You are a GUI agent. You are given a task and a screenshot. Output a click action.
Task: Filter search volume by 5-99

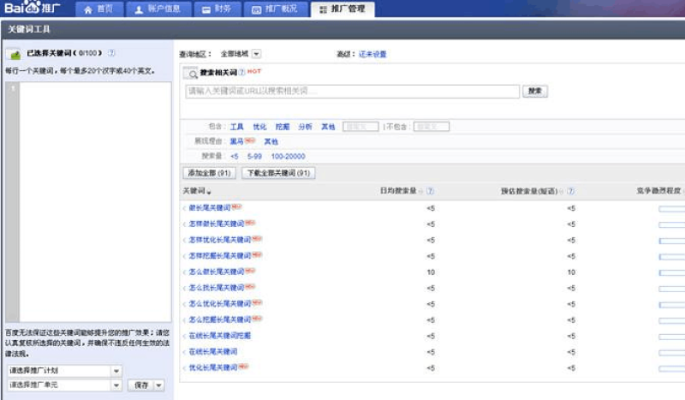pos(254,156)
